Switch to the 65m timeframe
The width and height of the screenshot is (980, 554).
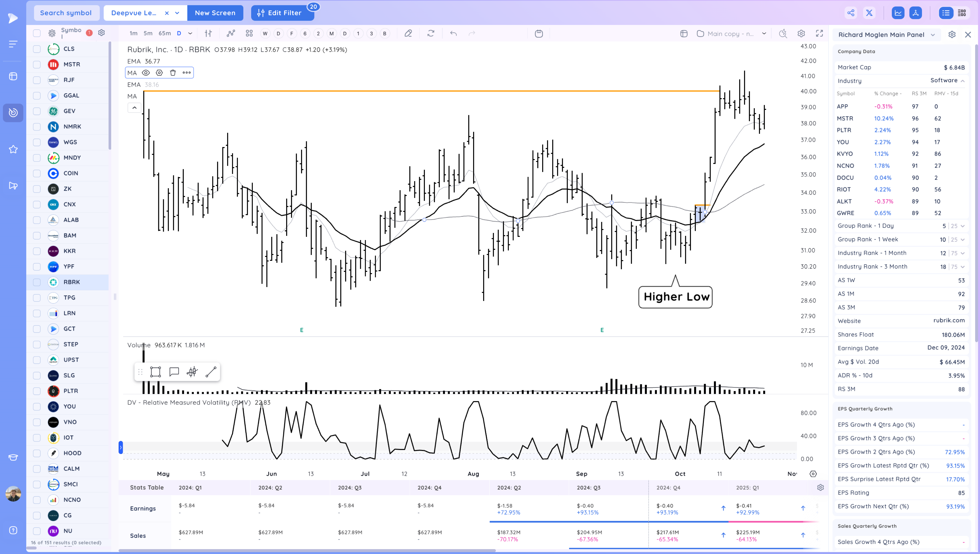164,34
